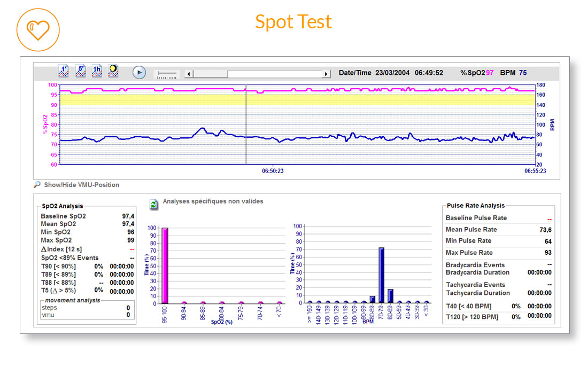
Task: Click the 'T5 (Δ > 5%)' label
Action: (x=58, y=291)
